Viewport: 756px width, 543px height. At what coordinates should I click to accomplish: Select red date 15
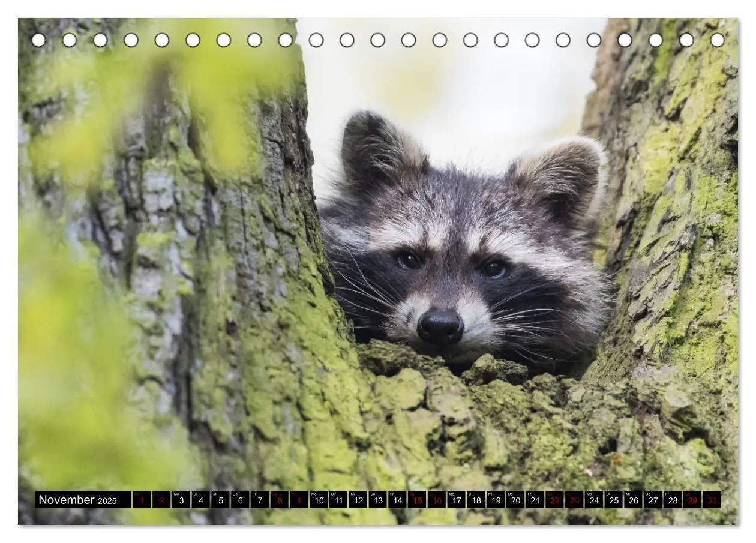click(417, 500)
